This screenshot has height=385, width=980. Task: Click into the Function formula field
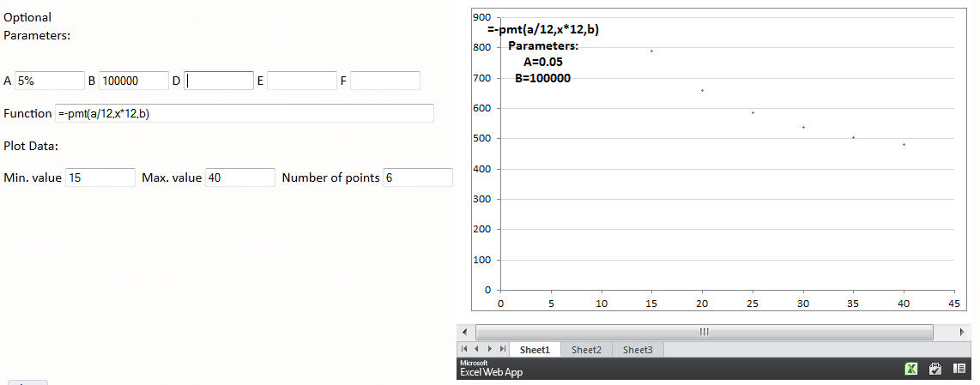245,113
